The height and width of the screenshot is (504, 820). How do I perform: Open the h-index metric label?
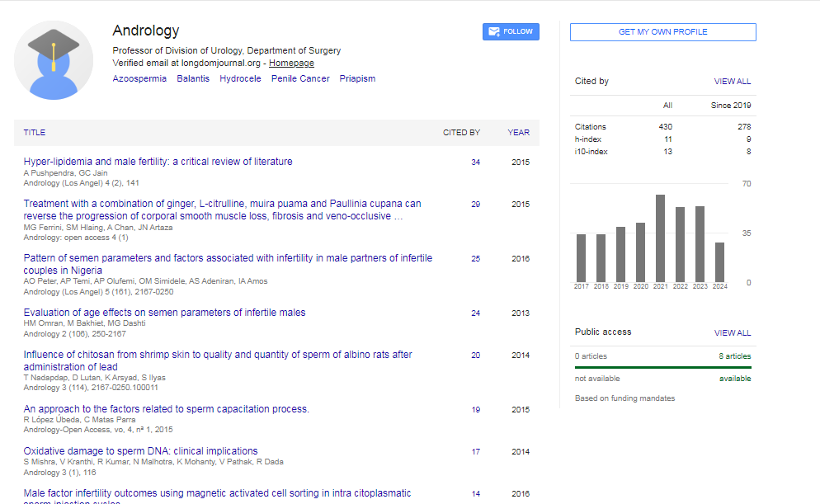coord(588,139)
